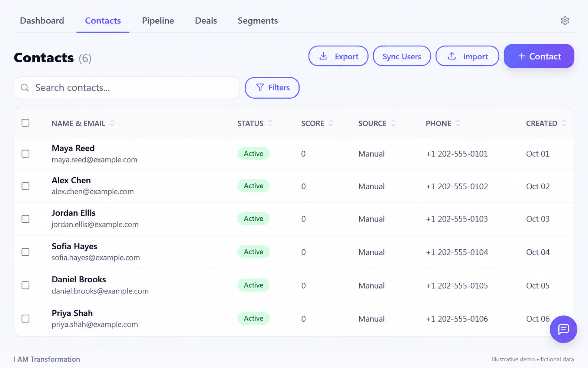
Task: Sort by Phone column arrows
Action: (x=458, y=123)
